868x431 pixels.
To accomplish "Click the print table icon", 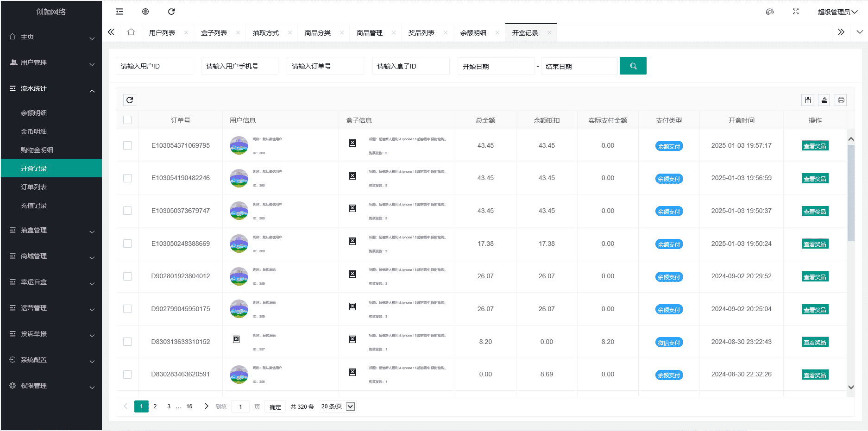I will (841, 100).
